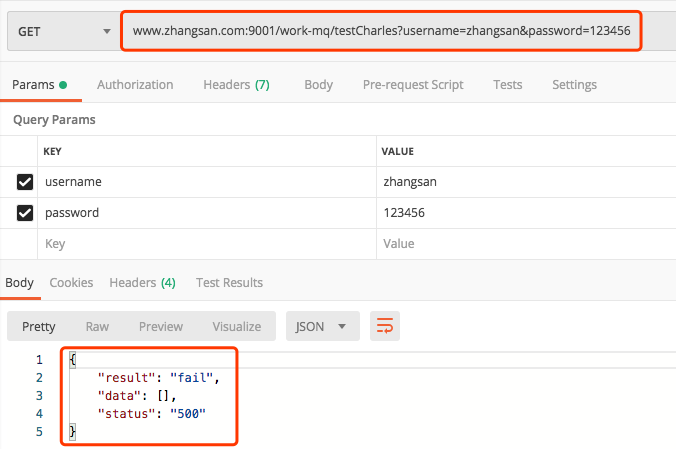Open the Test Results tab
Screen dimensions: 676x449
pos(229,283)
